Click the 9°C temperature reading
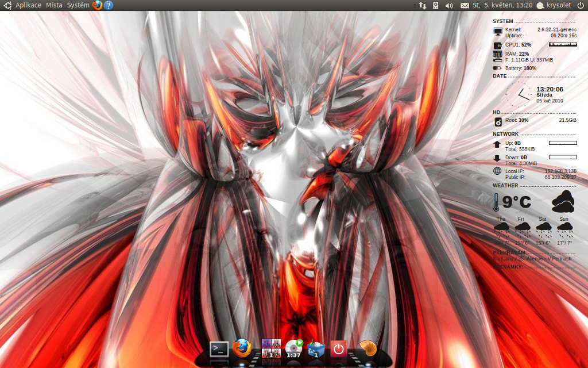The width and height of the screenshot is (588, 368). pyautogui.click(x=517, y=202)
